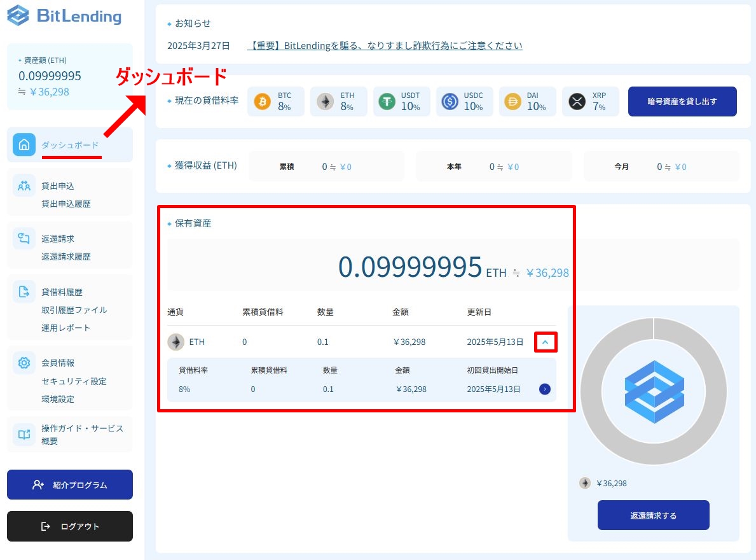Click the round arrow in 8% detail row
Viewport: 756px width, 560px height.
click(x=545, y=389)
